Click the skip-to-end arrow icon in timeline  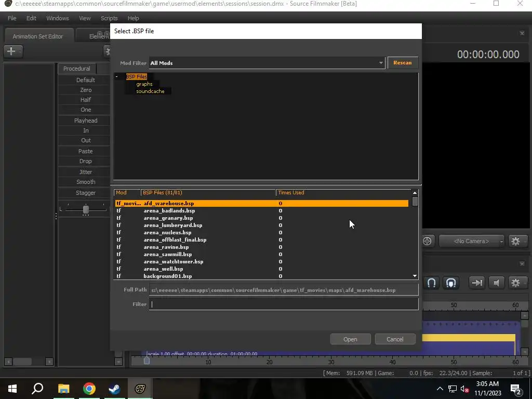[x=477, y=283]
